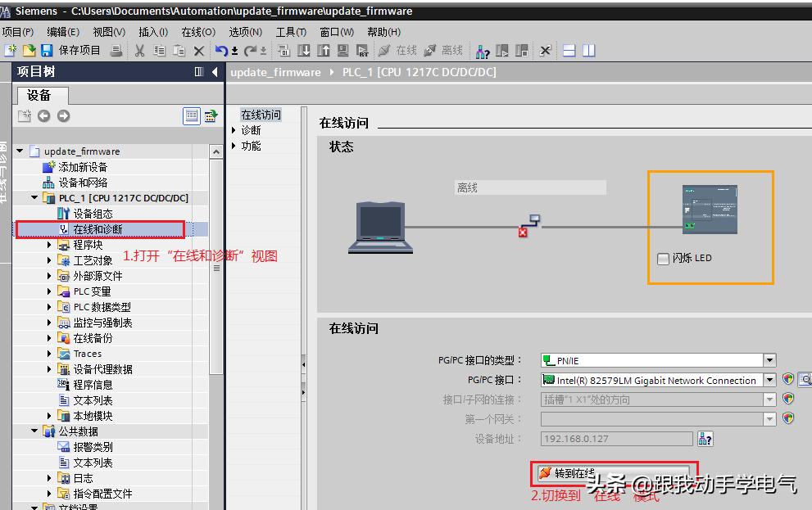Split editor horizontally icon
The height and width of the screenshot is (510, 812).
569,50
